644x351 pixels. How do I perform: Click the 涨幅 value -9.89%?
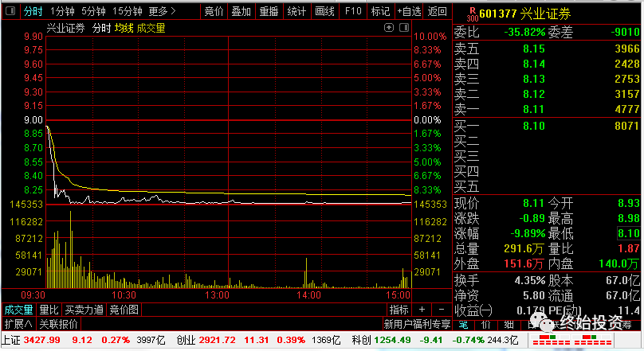(528, 234)
